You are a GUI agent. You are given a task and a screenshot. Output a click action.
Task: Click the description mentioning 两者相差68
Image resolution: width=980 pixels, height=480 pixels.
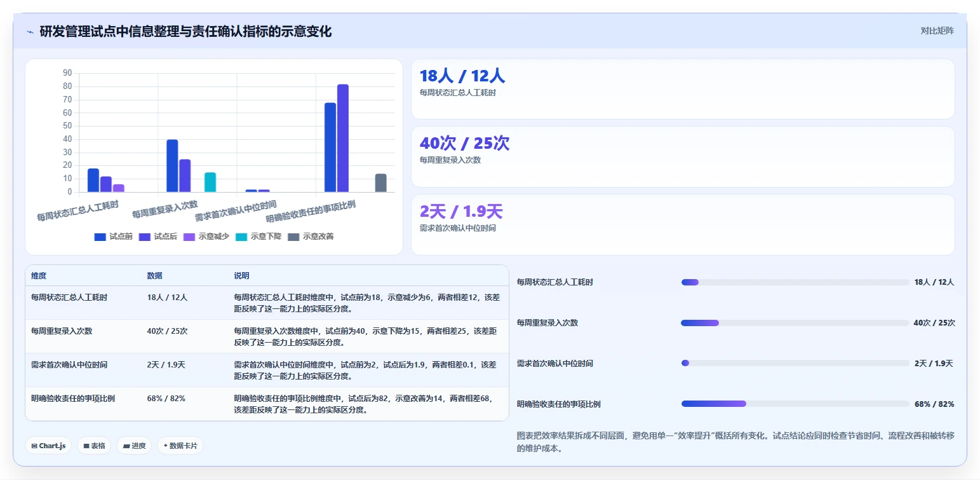point(364,404)
